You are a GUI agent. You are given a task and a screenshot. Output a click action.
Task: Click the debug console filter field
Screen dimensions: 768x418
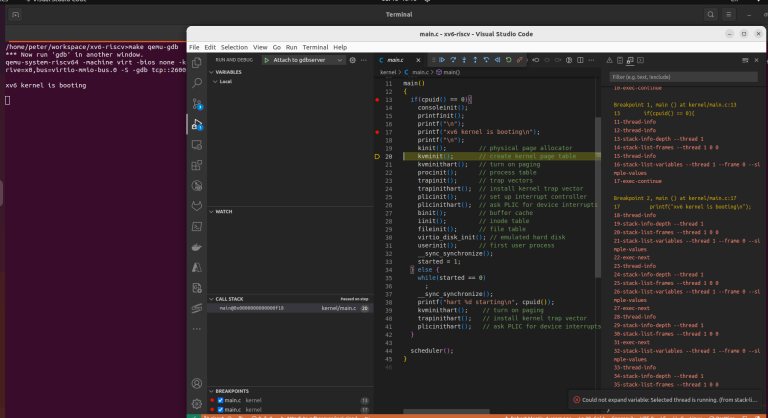pos(683,77)
